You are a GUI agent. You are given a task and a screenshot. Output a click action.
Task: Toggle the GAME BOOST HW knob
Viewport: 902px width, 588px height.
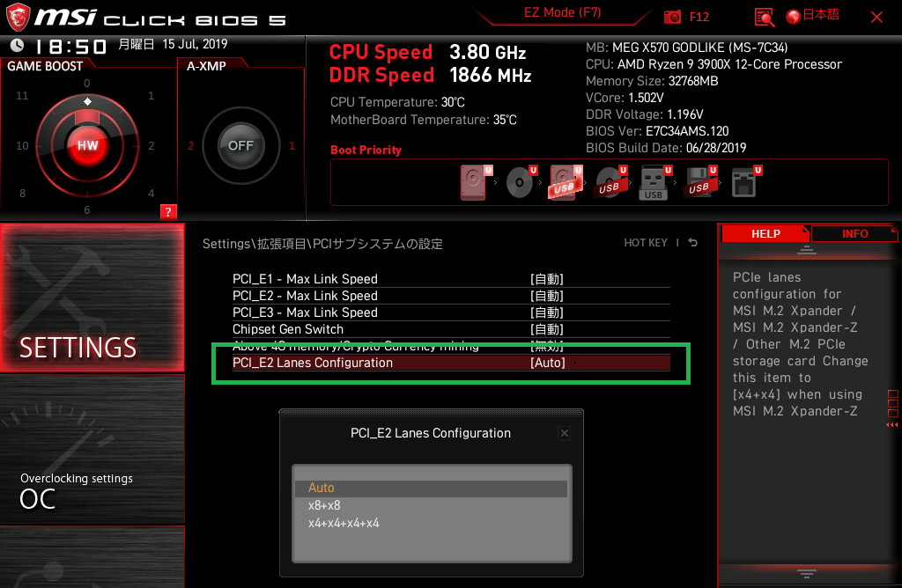[87, 145]
